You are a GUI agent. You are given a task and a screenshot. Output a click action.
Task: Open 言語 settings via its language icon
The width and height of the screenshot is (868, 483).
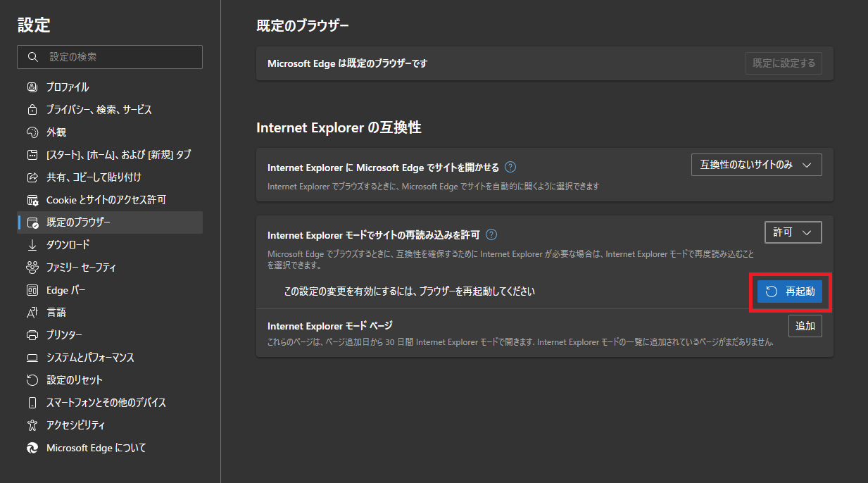tap(32, 313)
